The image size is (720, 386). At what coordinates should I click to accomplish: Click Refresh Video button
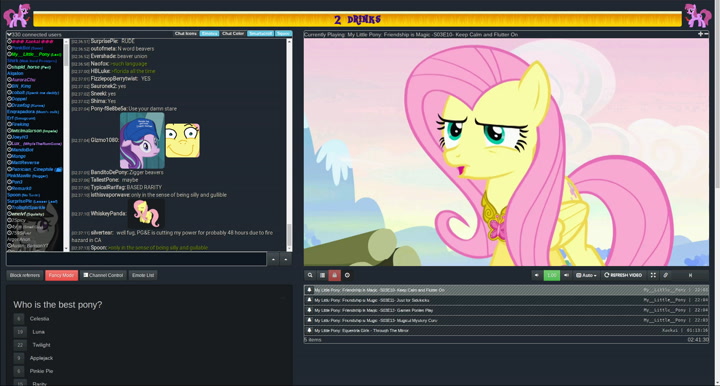pyautogui.click(x=623, y=275)
